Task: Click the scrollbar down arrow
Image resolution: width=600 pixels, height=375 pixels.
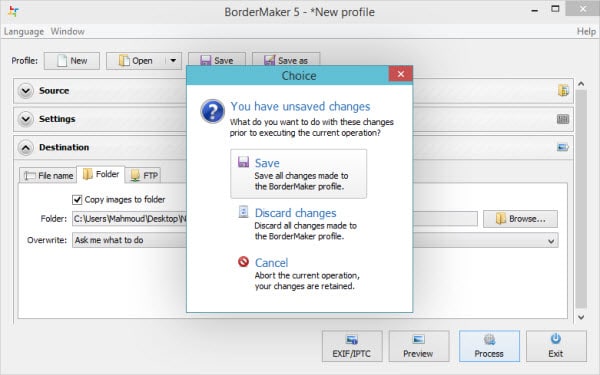Action: [x=581, y=317]
